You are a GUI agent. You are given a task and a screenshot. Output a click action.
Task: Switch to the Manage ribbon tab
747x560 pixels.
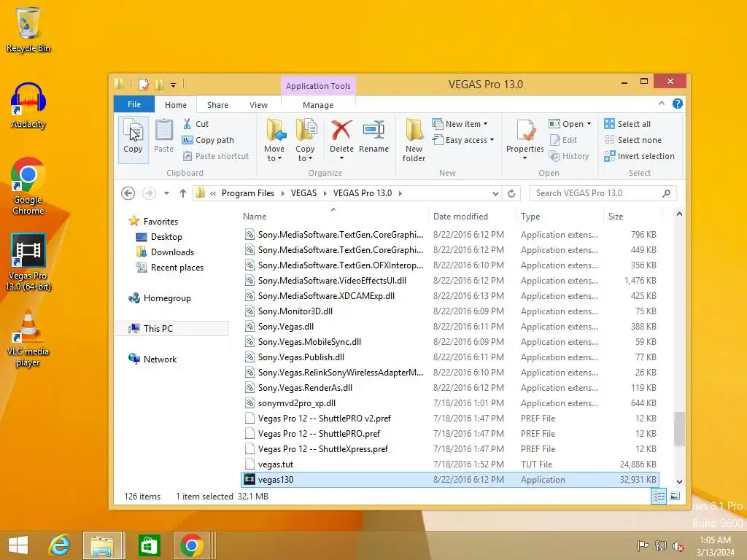pyautogui.click(x=318, y=105)
